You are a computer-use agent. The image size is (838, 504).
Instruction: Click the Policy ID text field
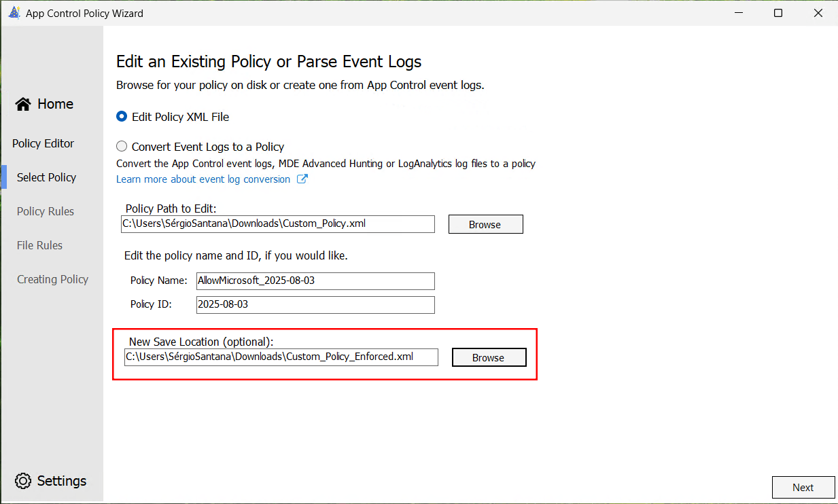(315, 305)
